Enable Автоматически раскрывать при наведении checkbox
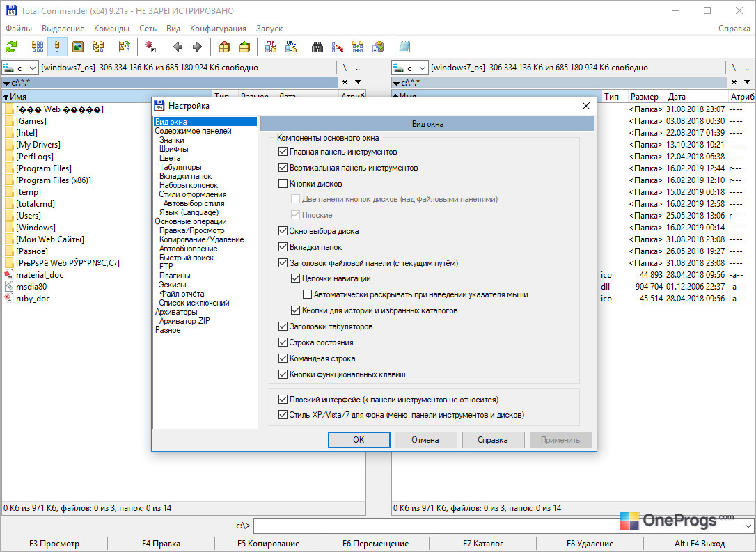The width and height of the screenshot is (756, 552). tap(307, 294)
